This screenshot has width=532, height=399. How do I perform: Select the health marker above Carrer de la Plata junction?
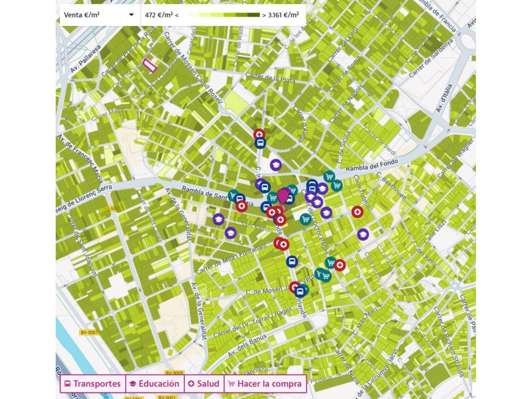click(260, 134)
